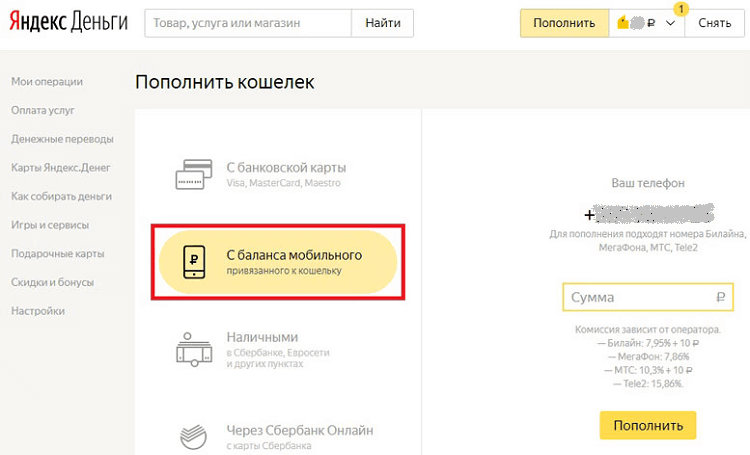Click the Комиссия зависит от оператора note

pos(648,330)
